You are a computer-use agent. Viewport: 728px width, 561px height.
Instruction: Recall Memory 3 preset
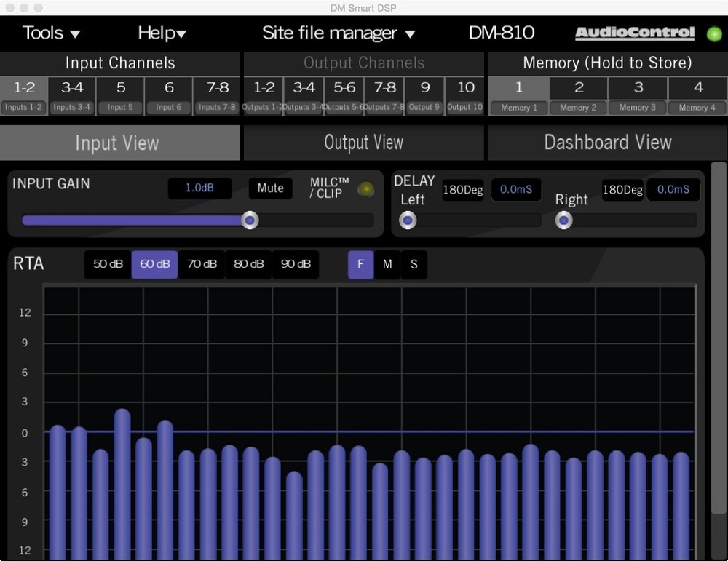click(638, 96)
